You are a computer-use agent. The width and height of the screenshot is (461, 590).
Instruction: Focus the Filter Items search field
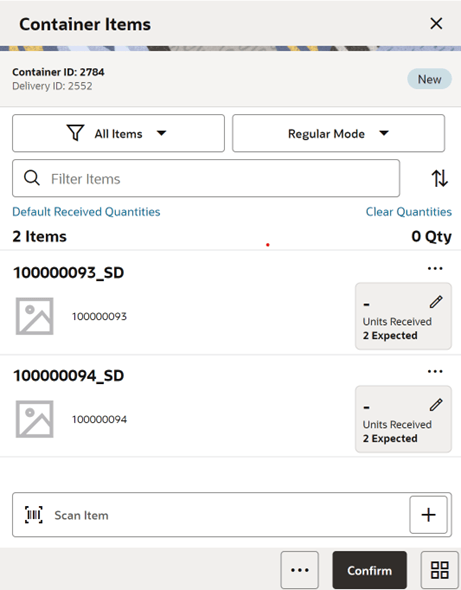point(206,178)
